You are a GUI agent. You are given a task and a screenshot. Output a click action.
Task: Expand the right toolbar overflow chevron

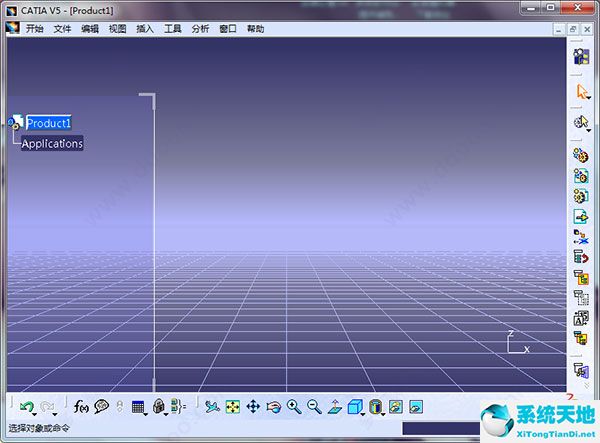pos(586,386)
